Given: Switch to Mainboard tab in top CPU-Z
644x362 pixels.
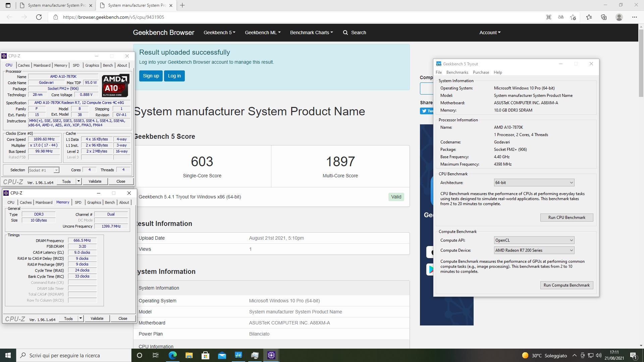Looking at the screenshot, I should 42,65.
